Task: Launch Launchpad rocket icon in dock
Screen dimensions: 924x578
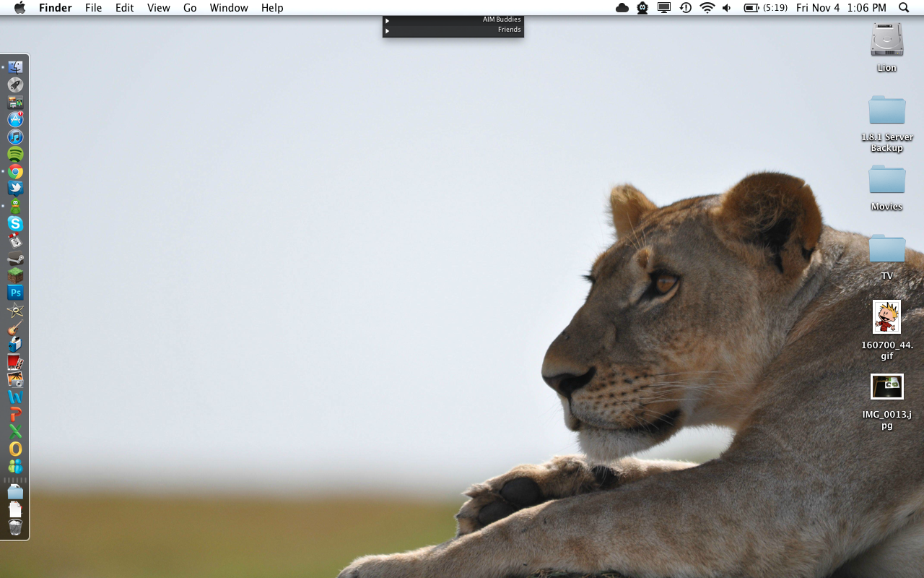Action: tap(15, 85)
